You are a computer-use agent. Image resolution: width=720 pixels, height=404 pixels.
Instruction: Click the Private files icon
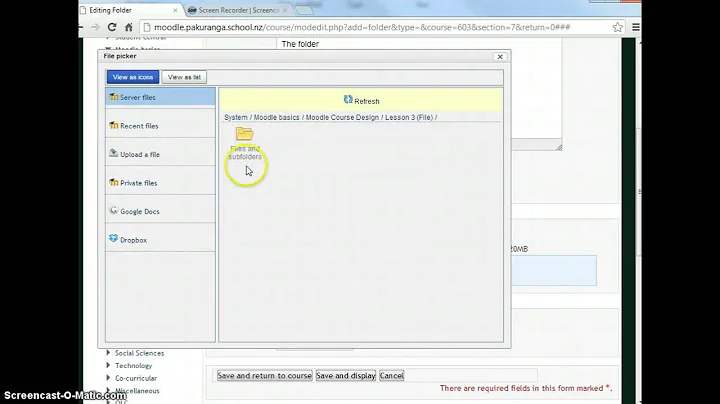[x=113, y=182]
